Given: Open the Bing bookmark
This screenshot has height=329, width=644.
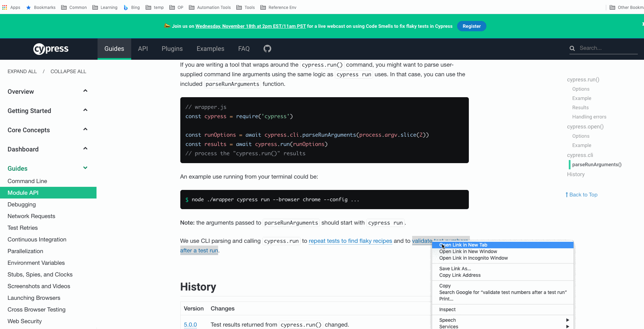Looking at the screenshot, I should (132, 7).
